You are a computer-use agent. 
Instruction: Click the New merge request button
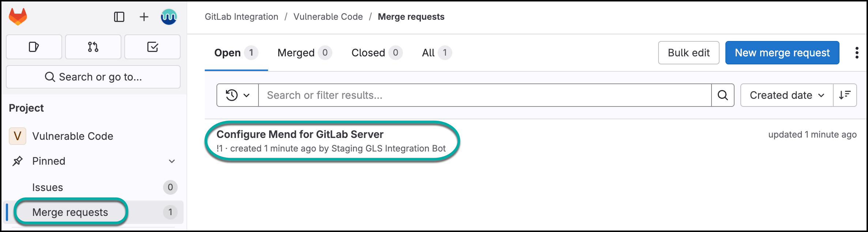coord(782,53)
